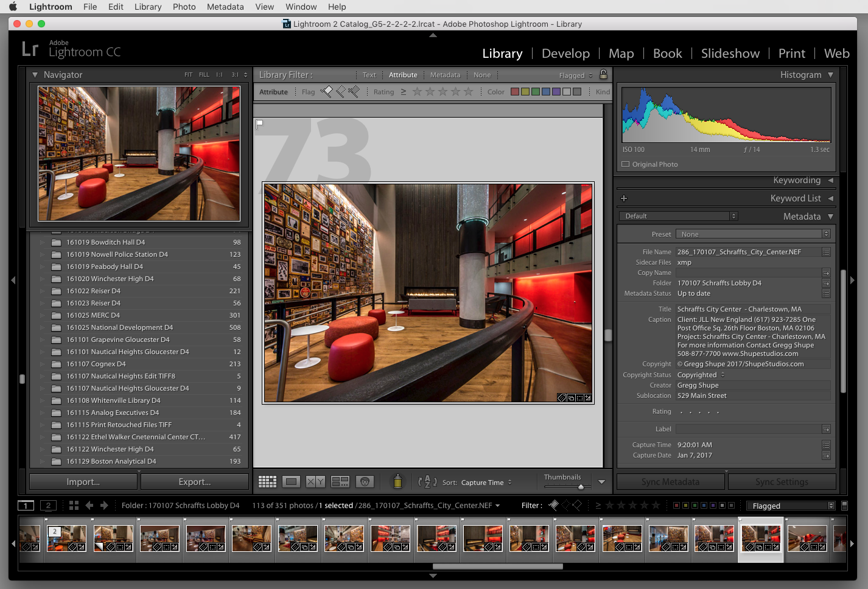This screenshot has height=589, width=868.
Task: Click the Import button
Action: click(83, 482)
